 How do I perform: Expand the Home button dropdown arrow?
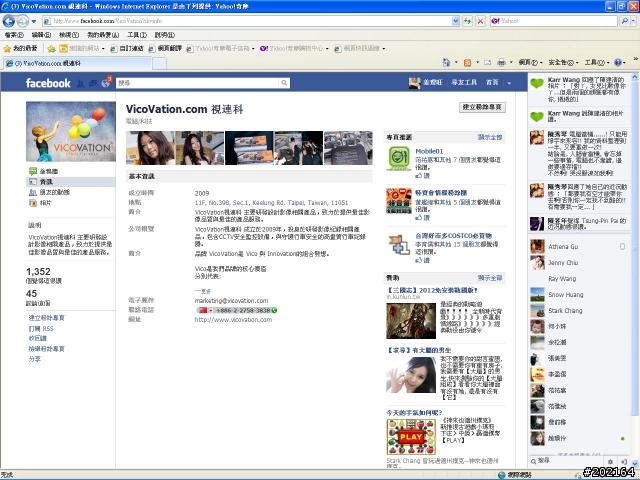click(456, 62)
